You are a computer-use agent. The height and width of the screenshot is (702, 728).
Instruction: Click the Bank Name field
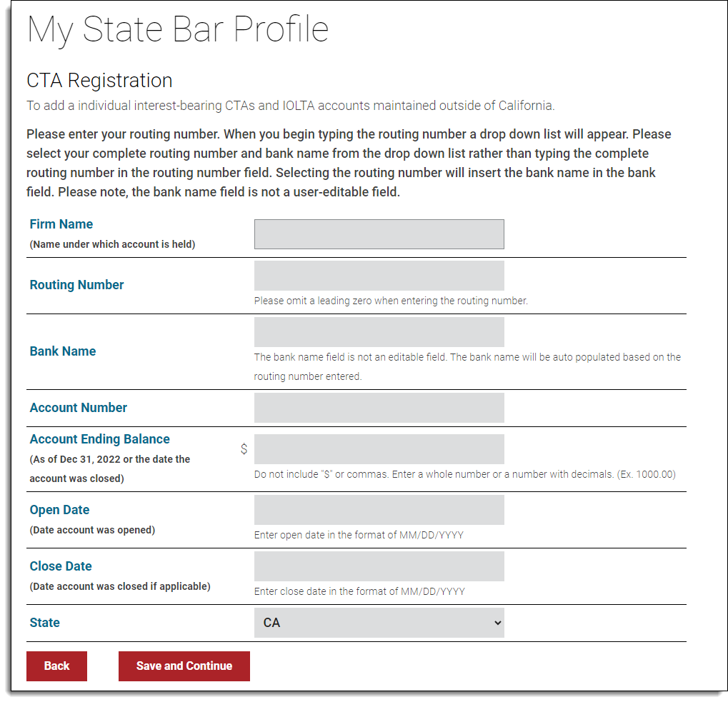(x=379, y=331)
